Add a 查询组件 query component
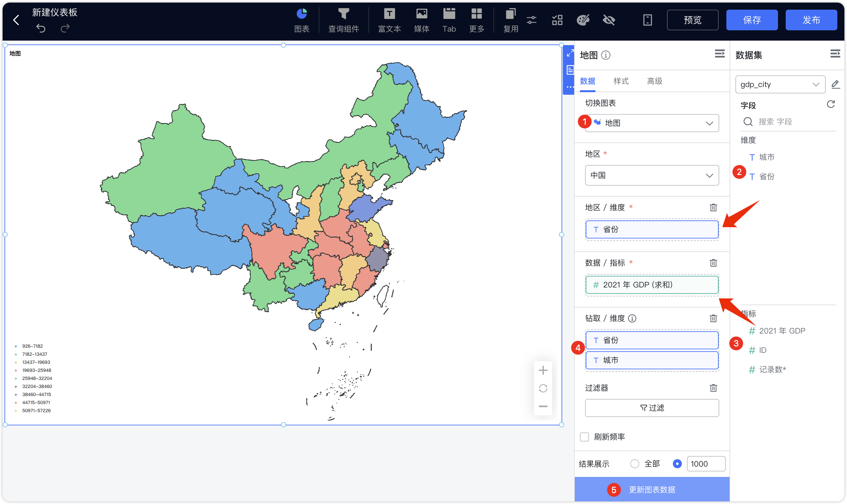 coord(343,20)
